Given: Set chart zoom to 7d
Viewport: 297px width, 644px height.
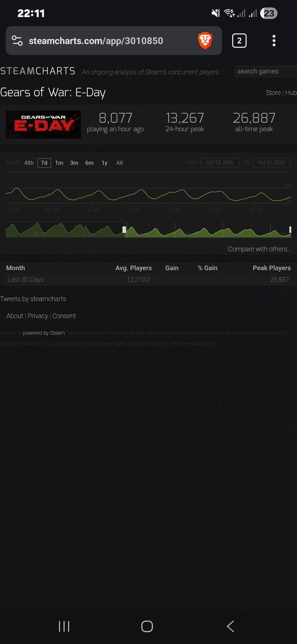Looking at the screenshot, I should point(44,163).
